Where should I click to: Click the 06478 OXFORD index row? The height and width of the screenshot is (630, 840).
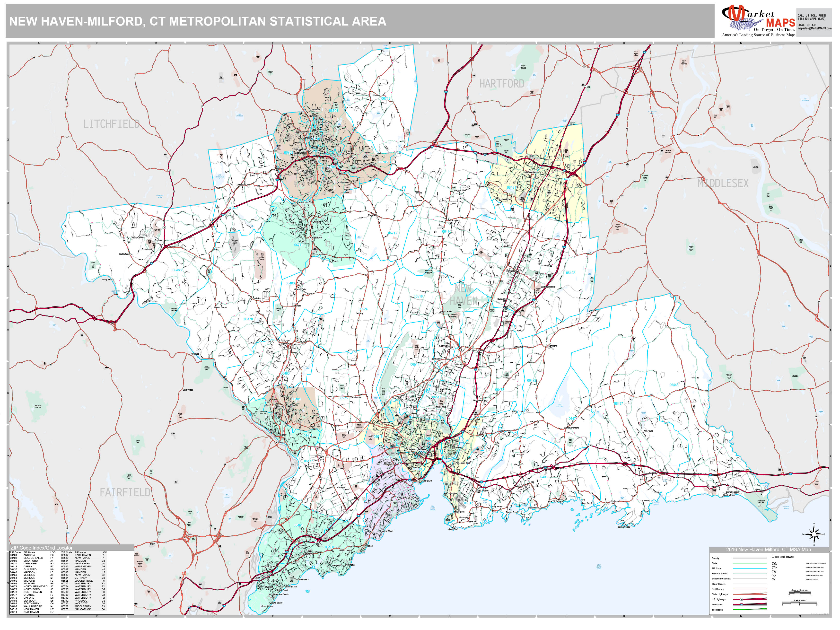(32, 598)
